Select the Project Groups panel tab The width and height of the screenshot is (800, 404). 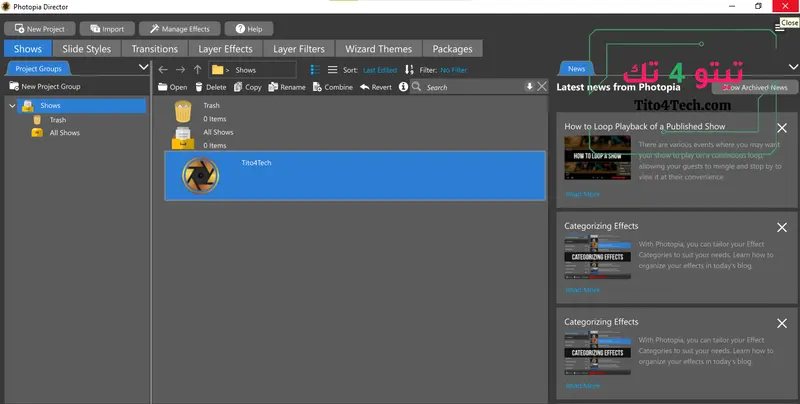point(38,68)
